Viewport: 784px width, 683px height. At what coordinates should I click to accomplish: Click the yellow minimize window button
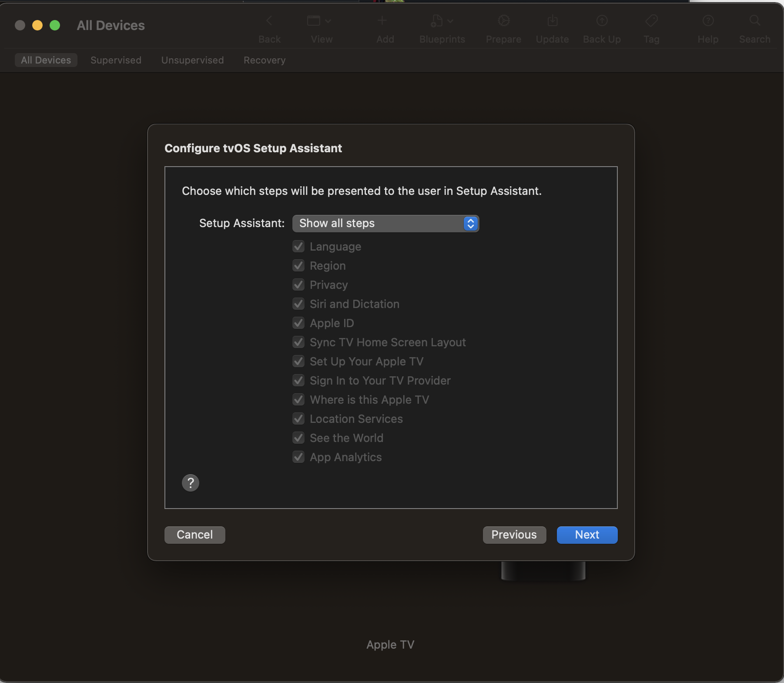37,25
